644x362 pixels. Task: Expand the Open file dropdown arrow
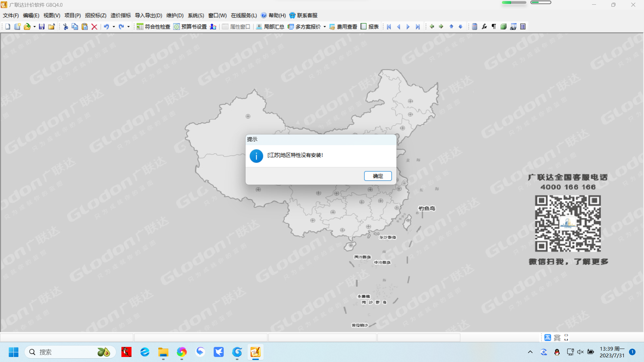pyautogui.click(x=35, y=27)
